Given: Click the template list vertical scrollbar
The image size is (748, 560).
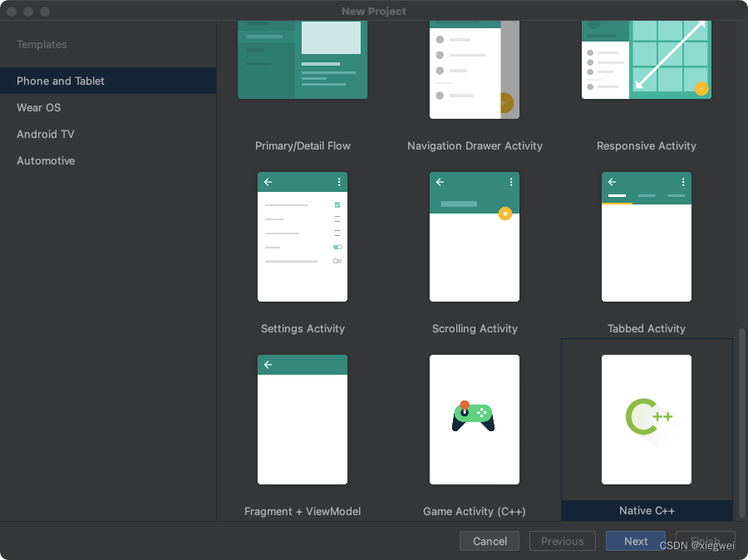Looking at the screenshot, I should click(x=742, y=422).
